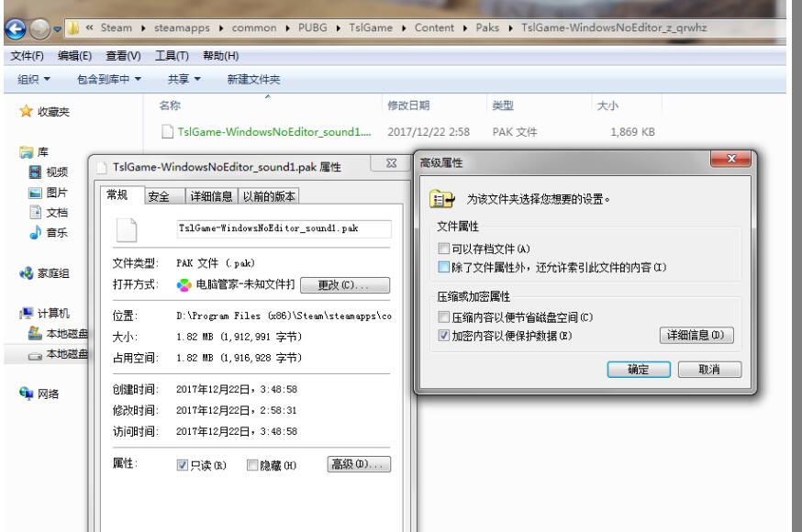Sort by 名称 column header

coord(169,105)
